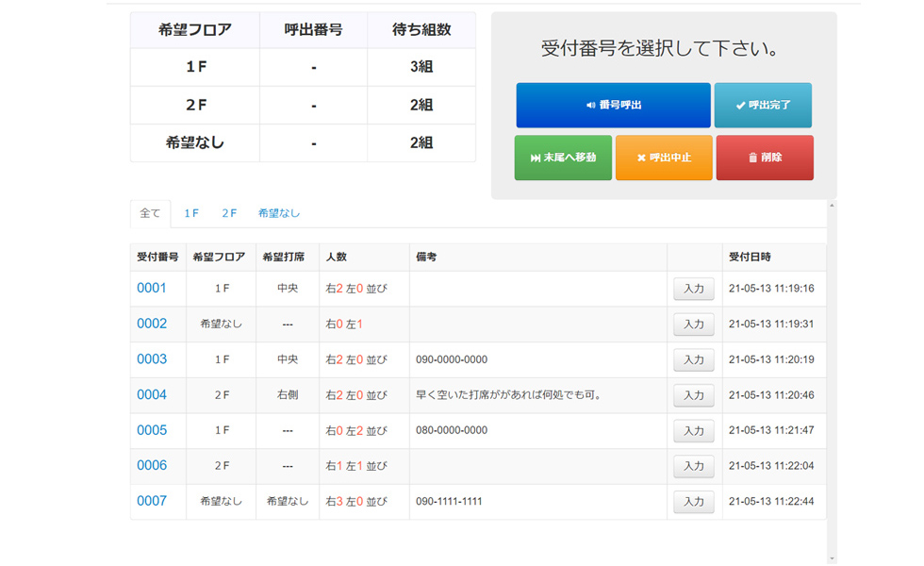924x566 pixels.
Task: Click the 削除 red button
Action: [x=765, y=158]
